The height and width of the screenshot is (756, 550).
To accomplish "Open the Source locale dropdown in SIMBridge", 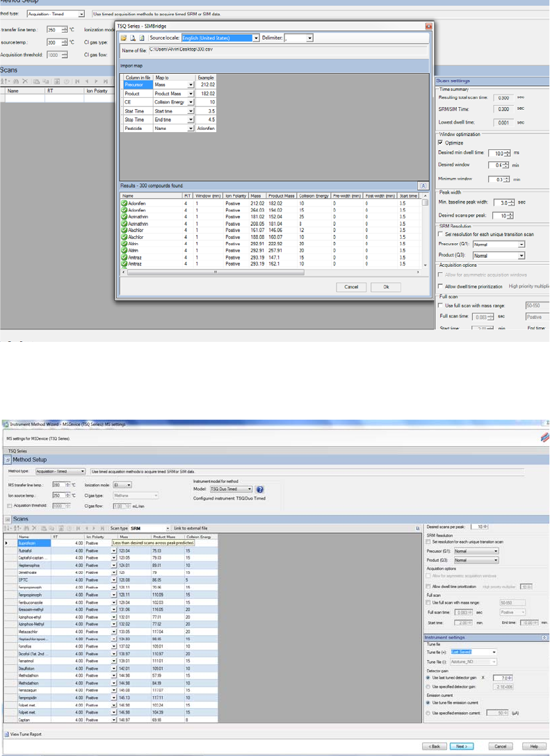I will click(x=256, y=38).
